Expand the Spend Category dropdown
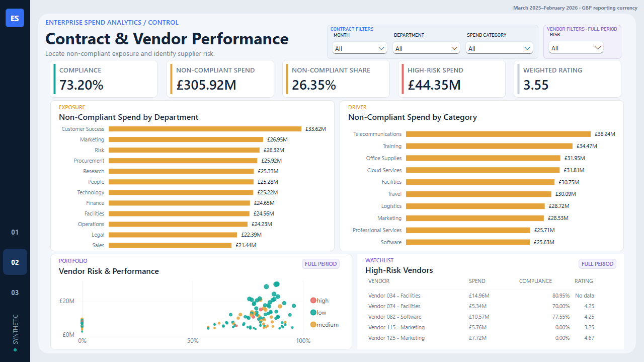The height and width of the screenshot is (362, 644). pyautogui.click(x=499, y=48)
